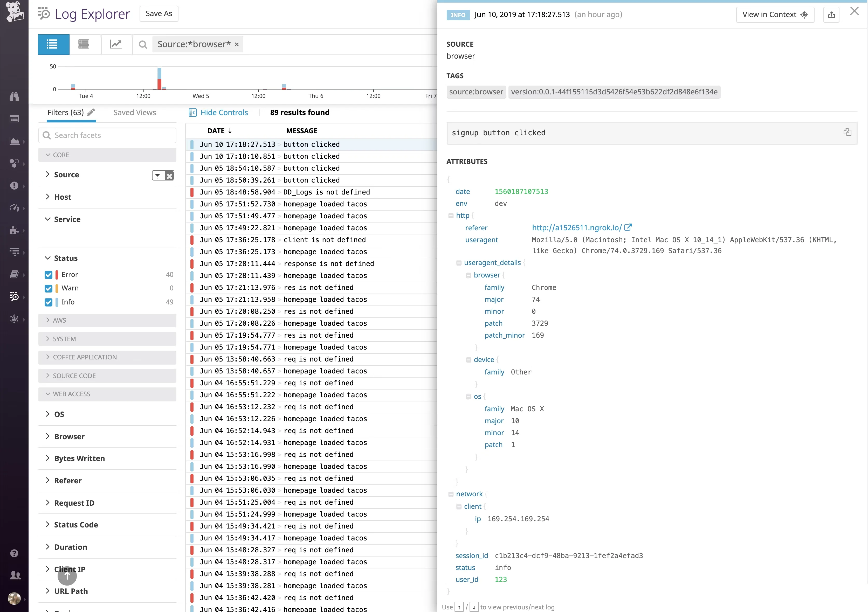The height and width of the screenshot is (612, 868).
Task: Switch to analytics graph view in toolbar
Action: 116,44
